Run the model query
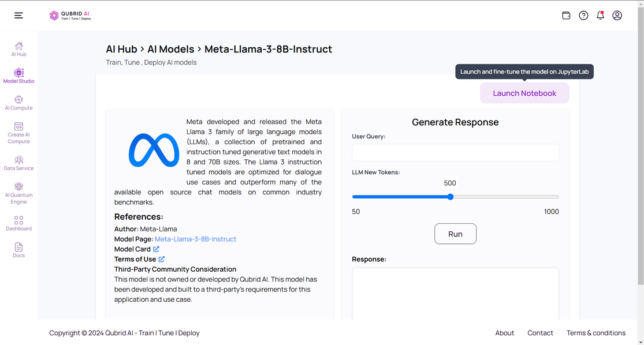Screen dimensions: 644x345 (455, 234)
